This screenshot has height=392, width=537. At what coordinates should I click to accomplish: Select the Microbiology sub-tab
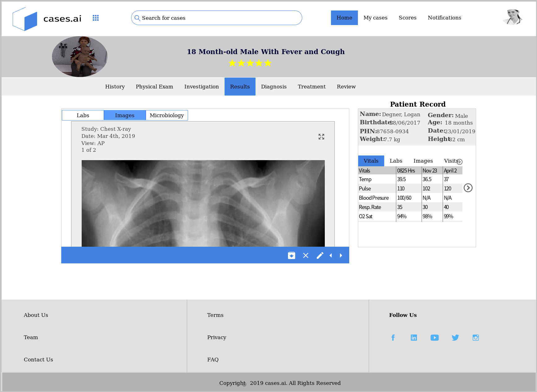[167, 115]
